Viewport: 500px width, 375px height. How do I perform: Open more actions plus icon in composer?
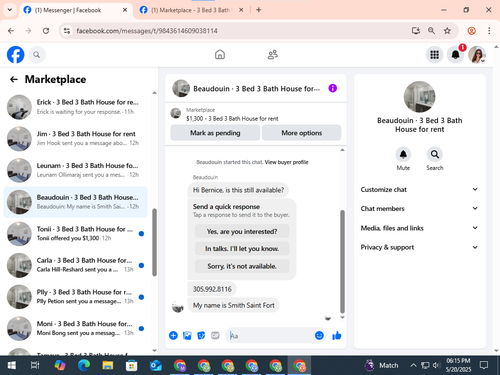[x=173, y=335]
